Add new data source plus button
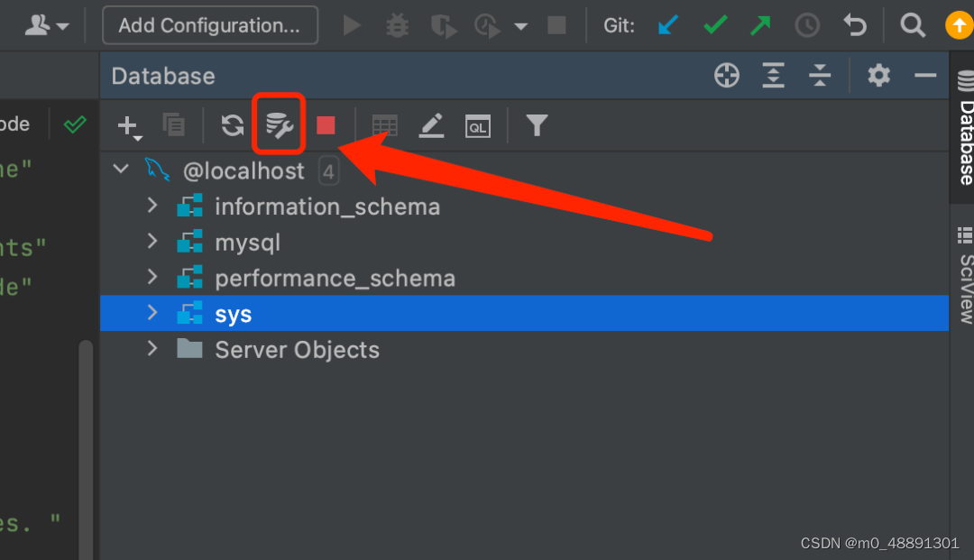This screenshot has width=974, height=560. 129,126
